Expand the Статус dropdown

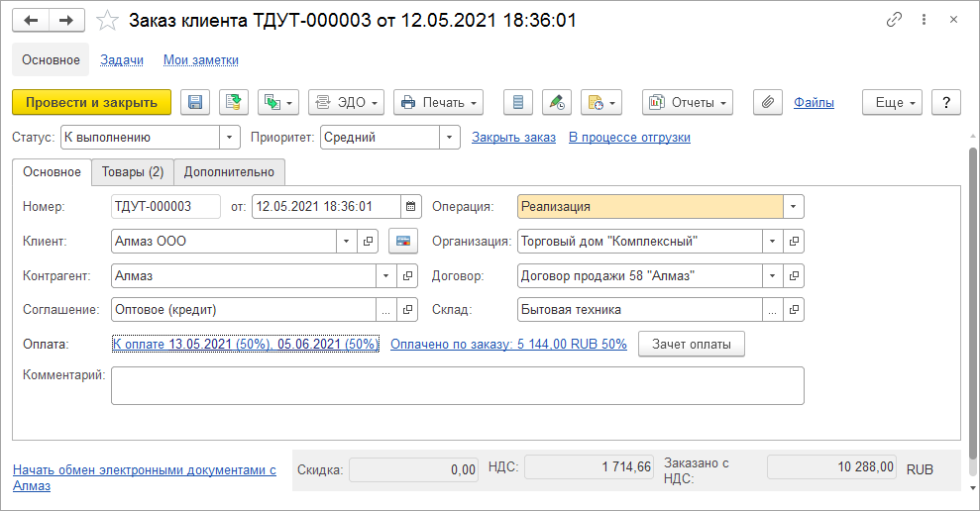click(230, 138)
